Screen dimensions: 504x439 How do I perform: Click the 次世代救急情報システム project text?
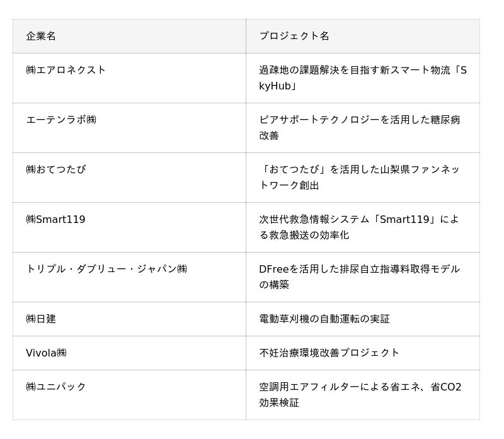pos(359,227)
